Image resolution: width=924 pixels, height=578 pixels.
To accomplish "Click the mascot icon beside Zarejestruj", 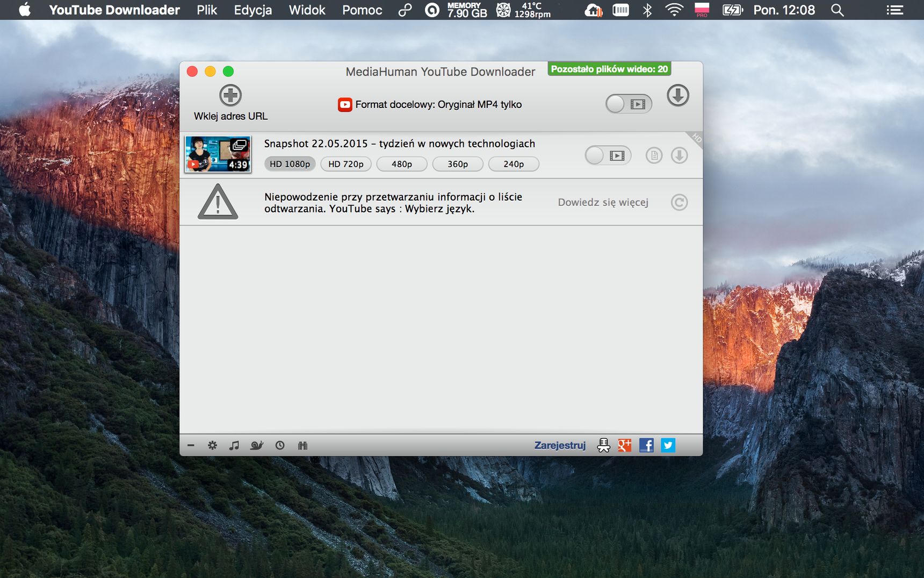I will [603, 445].
